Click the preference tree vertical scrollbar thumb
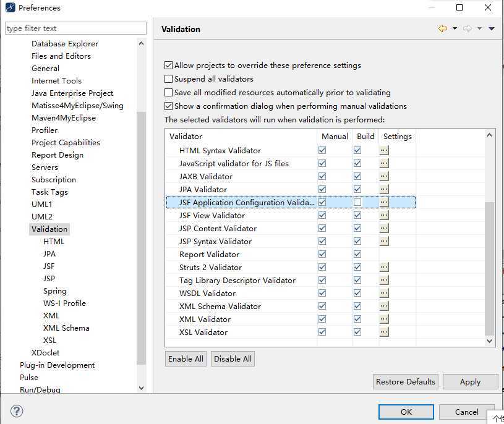This screenshot has width=504, height=424. tap(141, 238)
